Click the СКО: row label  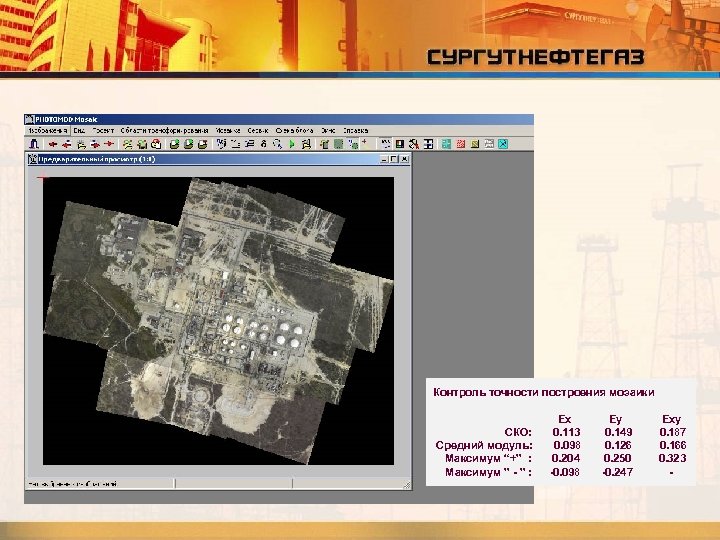(x=518, y=432)
